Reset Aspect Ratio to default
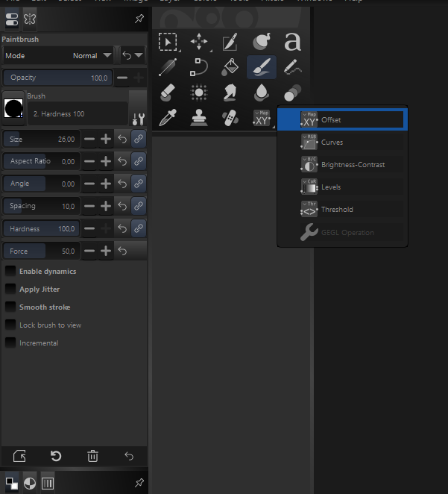Viewport: 448px width, 494px height. [x=122, y=161]
